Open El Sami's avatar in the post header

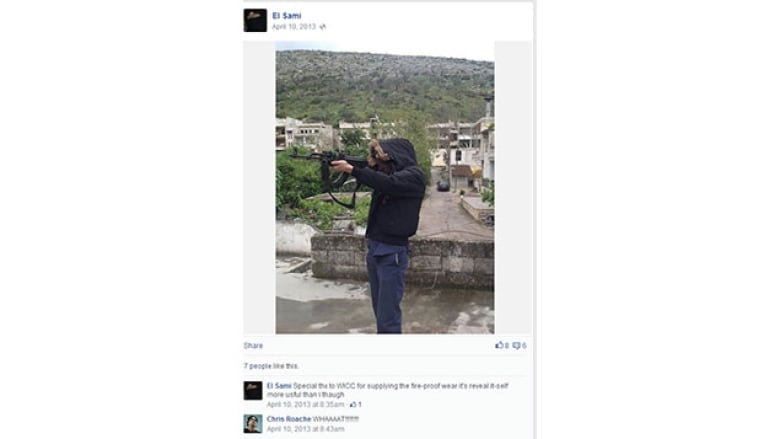(x=255, y=20)
